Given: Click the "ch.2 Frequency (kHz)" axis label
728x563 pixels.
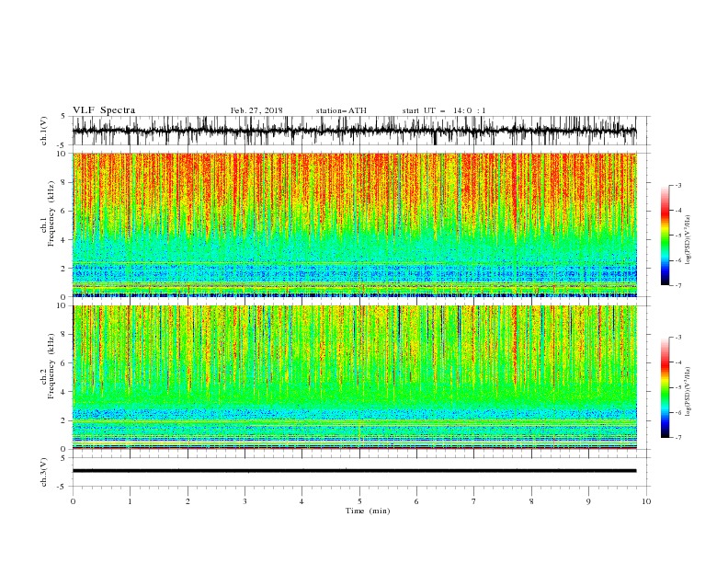Looking at the screenshot, I should [48, 367].
